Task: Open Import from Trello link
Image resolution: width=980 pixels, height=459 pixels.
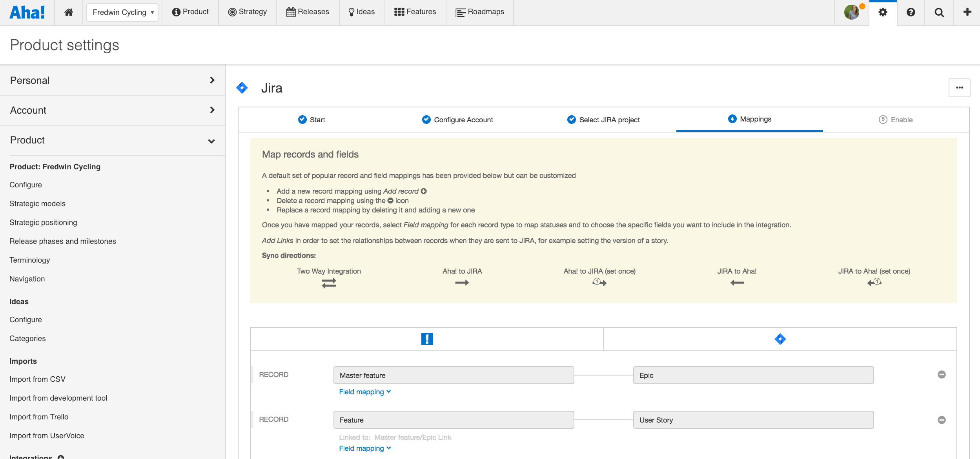Action: tap(39, 417)
